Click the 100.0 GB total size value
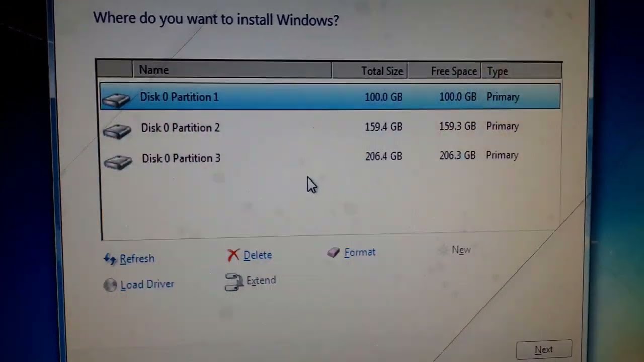Viewport: 644px width, 362px height. click(x=383, y=97)
